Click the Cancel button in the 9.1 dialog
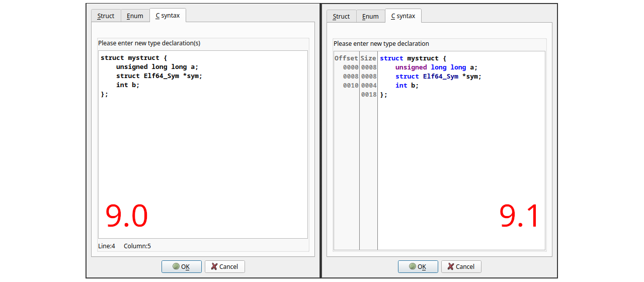The height and width of the screenshot is (282, 644). click(461, 266)
